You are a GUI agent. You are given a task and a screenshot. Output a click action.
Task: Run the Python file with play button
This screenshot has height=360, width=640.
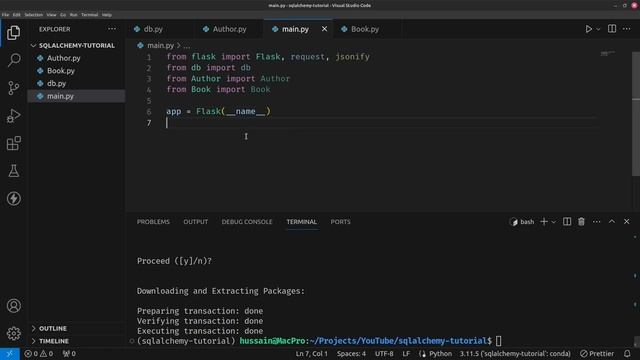[x=589, y=29]
